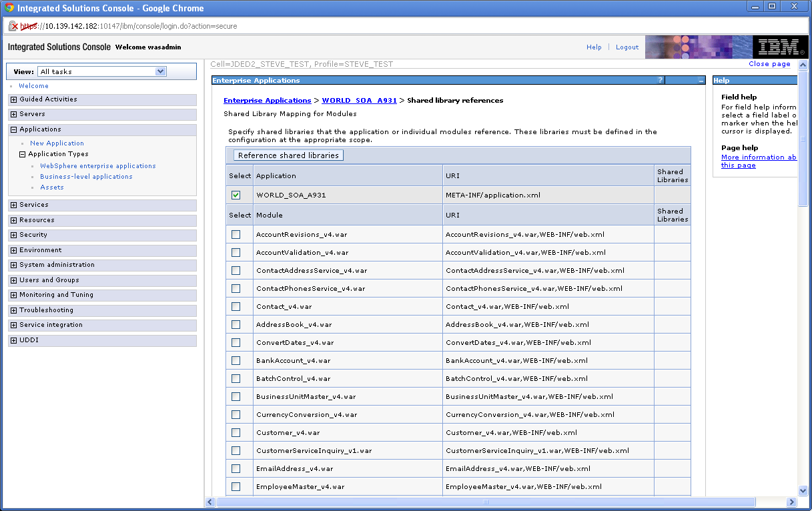Open the WORLD_SOA_A931 breadcrumb link
Screen dimensions: 812x511
click(x=359, y=101)
